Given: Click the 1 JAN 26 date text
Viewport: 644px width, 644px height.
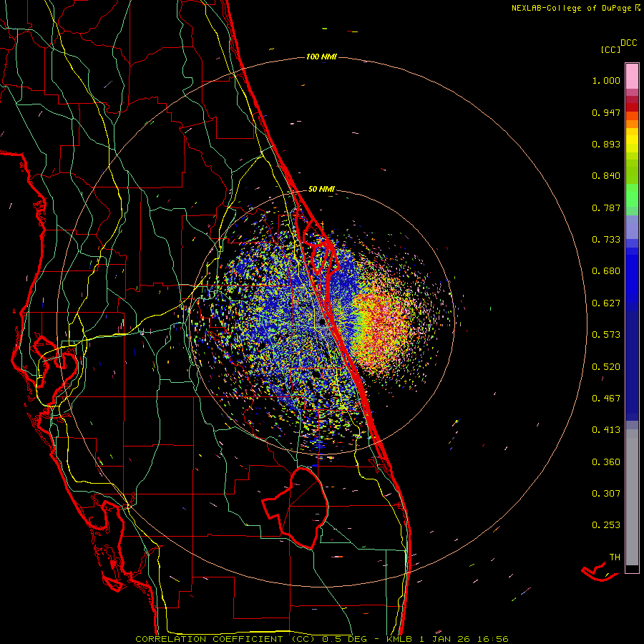Looking at the screenshot, I should [444, 639].
